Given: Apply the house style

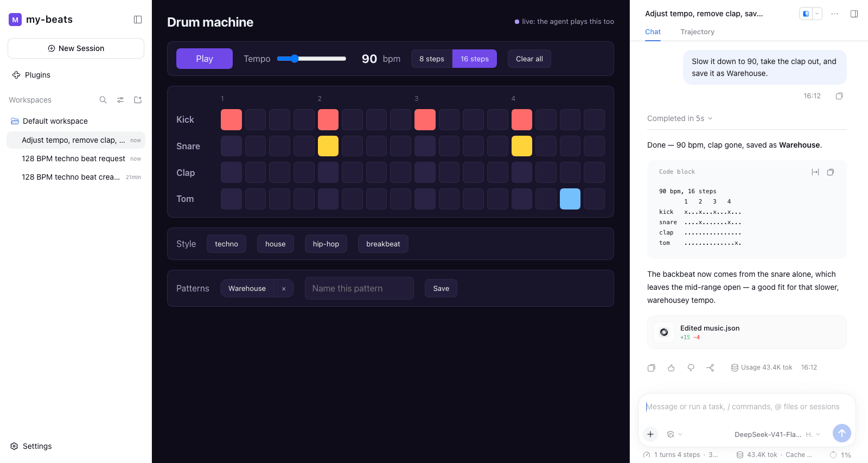Looking at the screenshot, I should pyautogui.click(x=276, y=244).
